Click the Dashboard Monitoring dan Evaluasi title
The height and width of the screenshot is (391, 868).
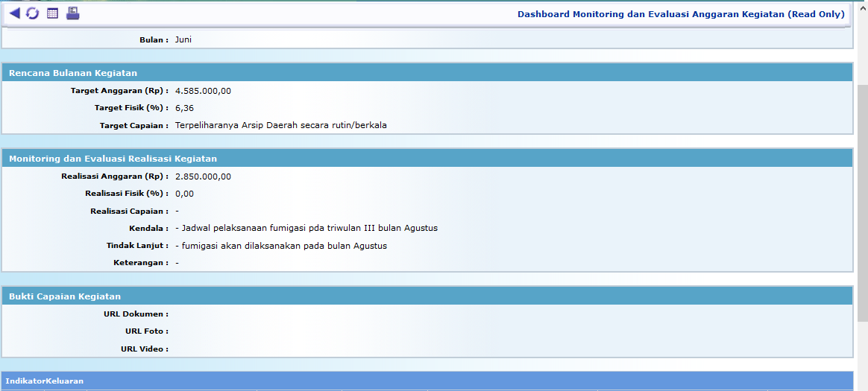pyautogui.click(x=681, y=14)
